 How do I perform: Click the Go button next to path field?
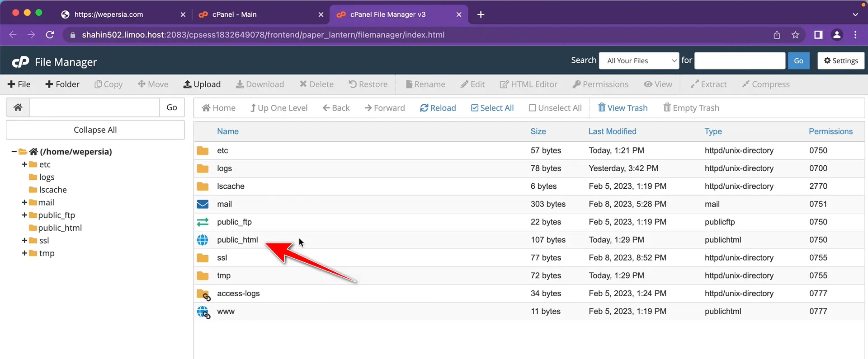click(172, 107)
